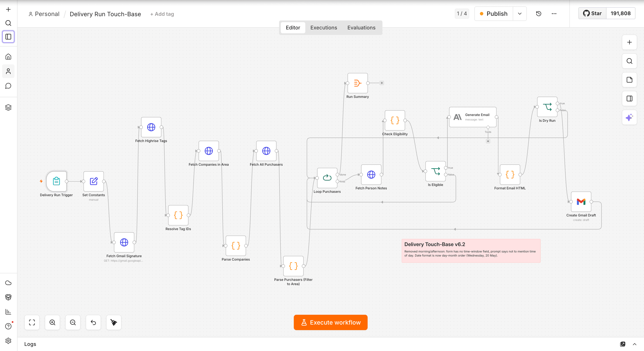The image size is (644, 351).
Task: Open node search on right toolbar
Action: (x=630, y=61)
